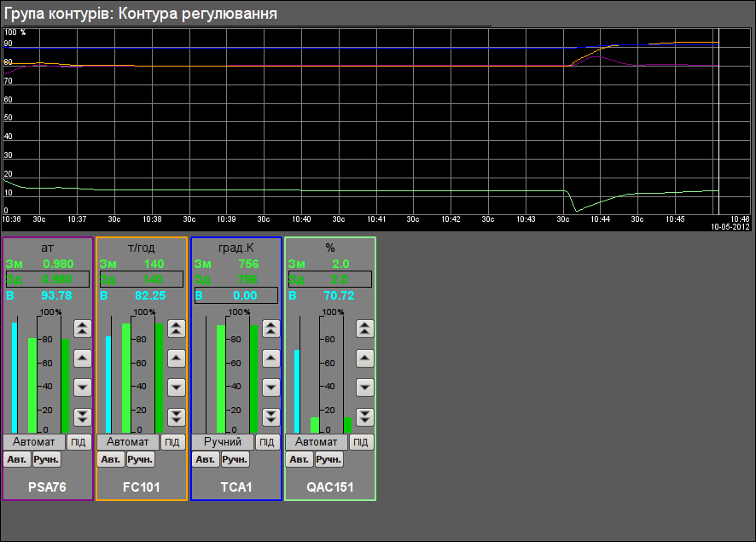Click trend date 10-05-2012 label
756x542 pixels.
730,227
